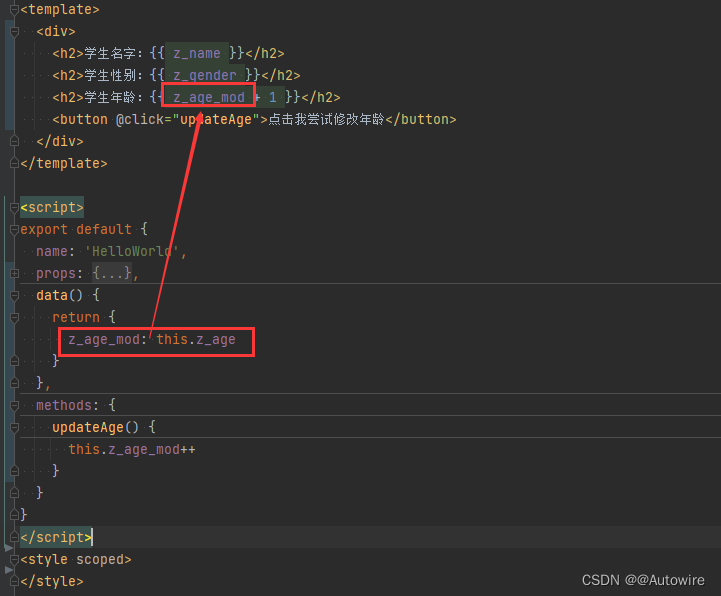The height and width of the screenshot is (596, 721).
Task: Click the scoped attribute in style tag
Action: pos(103,560)
